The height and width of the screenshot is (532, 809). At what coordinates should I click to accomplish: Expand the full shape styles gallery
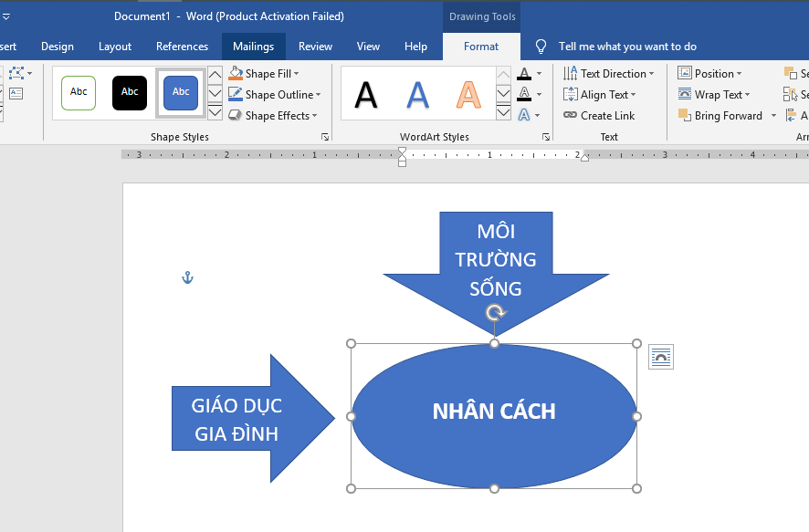[x=215, y=113]
